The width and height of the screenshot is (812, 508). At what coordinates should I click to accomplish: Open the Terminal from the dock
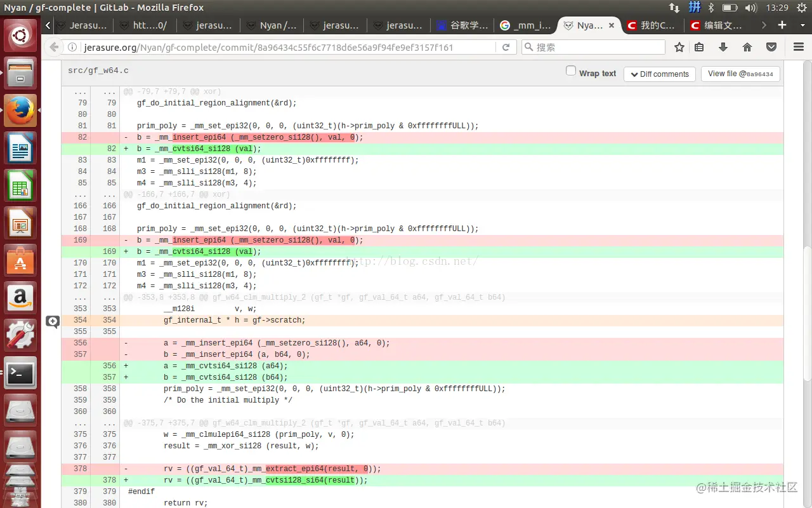click(x=21, y=372)
